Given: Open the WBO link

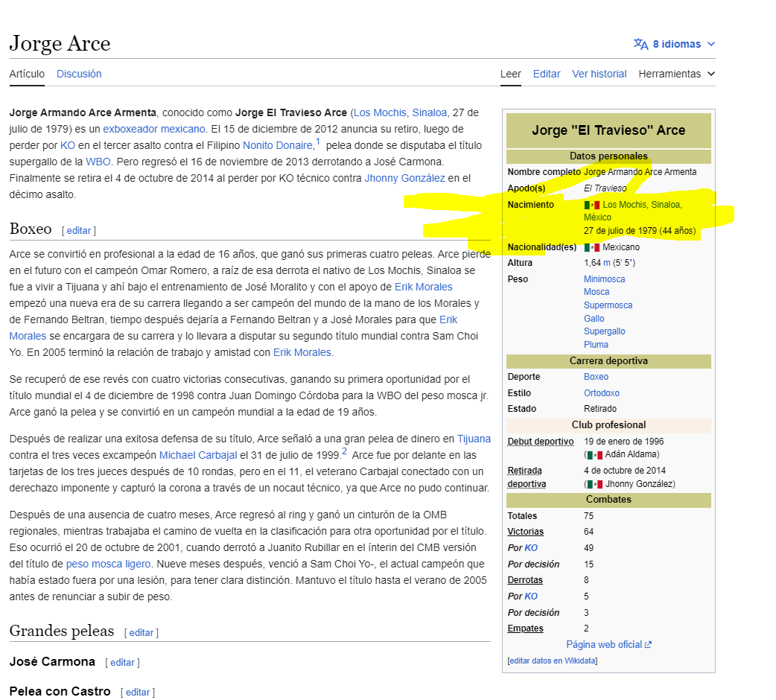Looking at the screenshot, I should [x=98, y=162].
